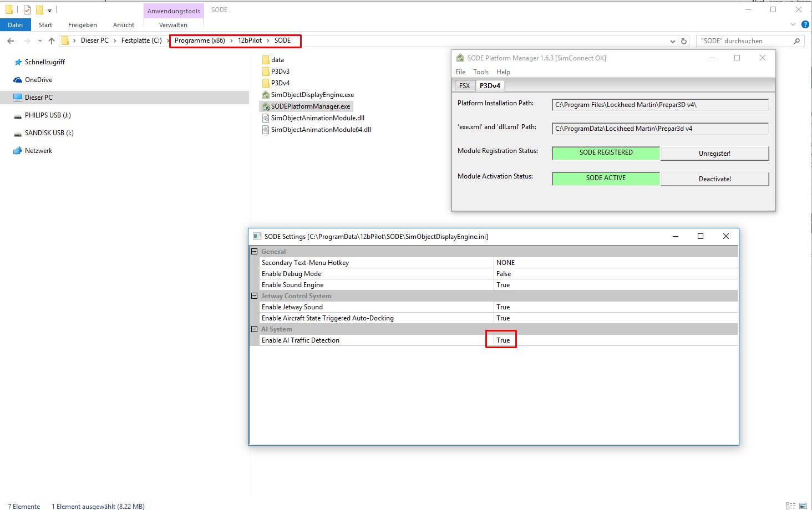
Task: Go forward in Explorer history
Action: click(27, 41)
